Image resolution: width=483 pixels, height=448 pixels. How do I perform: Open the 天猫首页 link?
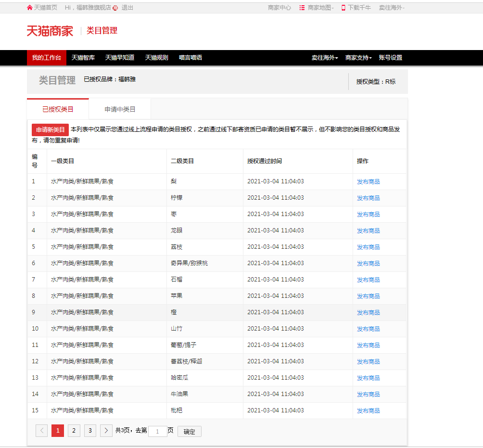45,8
